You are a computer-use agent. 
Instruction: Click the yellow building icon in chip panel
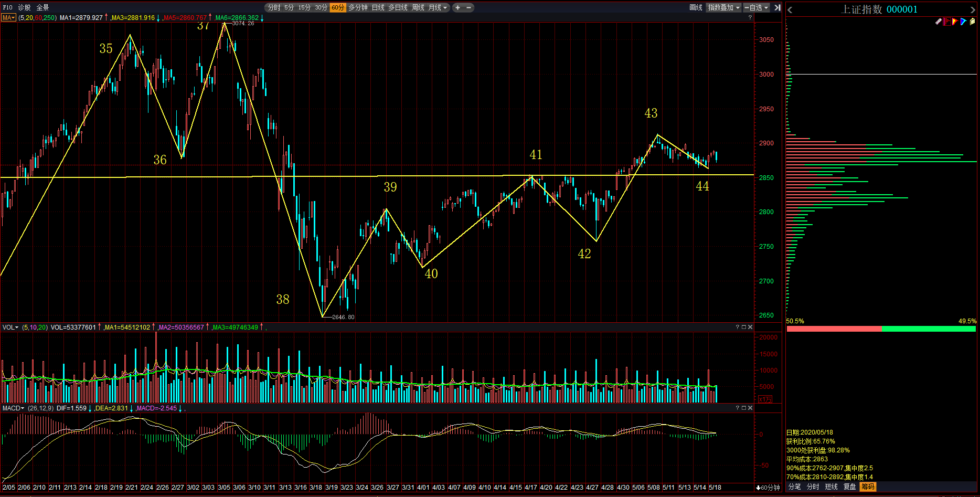[x=972, y=22]
